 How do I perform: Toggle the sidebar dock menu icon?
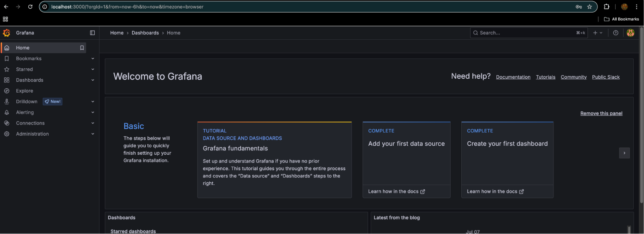[92, 33]
